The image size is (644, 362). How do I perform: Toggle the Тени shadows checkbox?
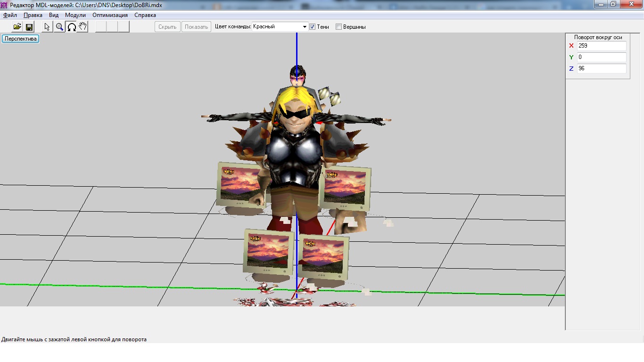coord(312,27)
